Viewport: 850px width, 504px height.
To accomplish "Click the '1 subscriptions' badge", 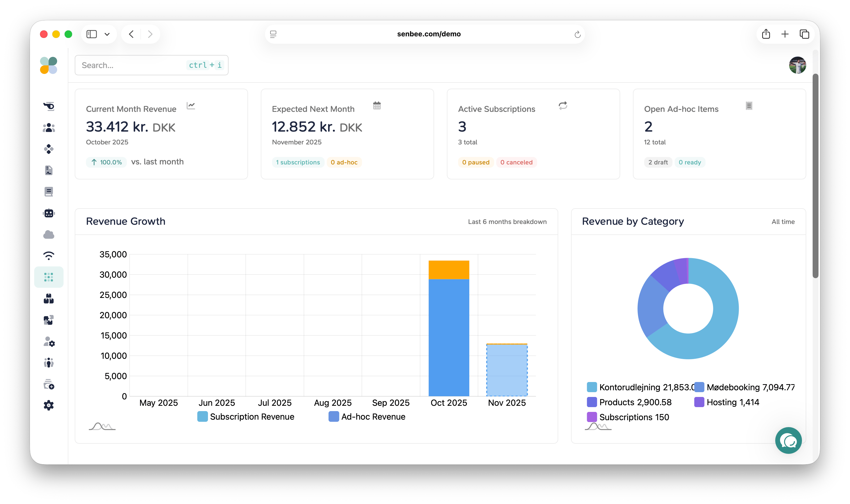I will tap(298, 162).
